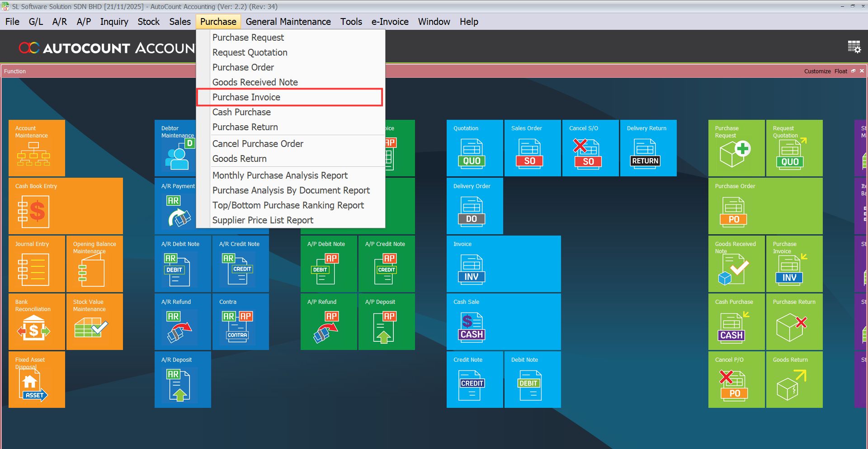Screen dimensions: 868x449
Task: Click the Float link on the Function panel
Action: click(x=840, y=71)
